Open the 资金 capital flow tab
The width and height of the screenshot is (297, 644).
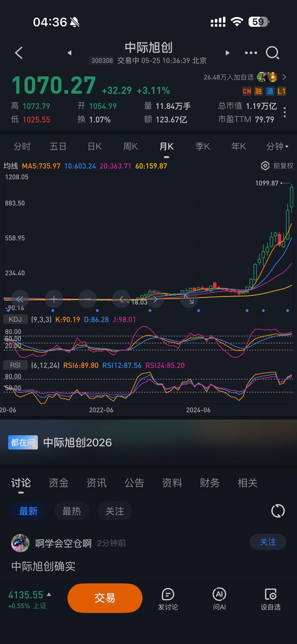59,483
